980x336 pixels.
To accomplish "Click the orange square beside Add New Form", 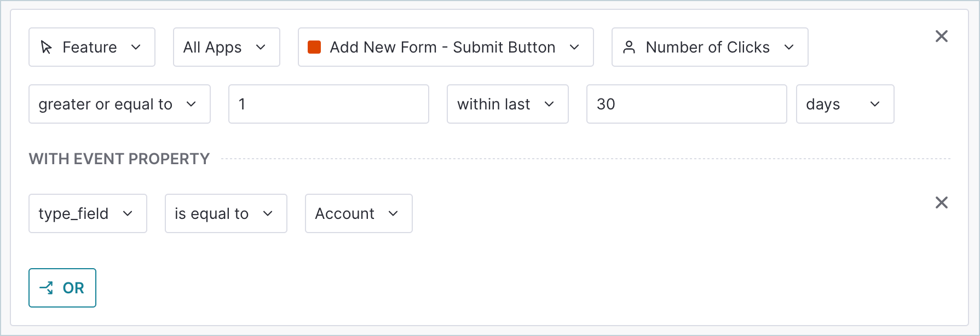I will click(x=314, y=47).
